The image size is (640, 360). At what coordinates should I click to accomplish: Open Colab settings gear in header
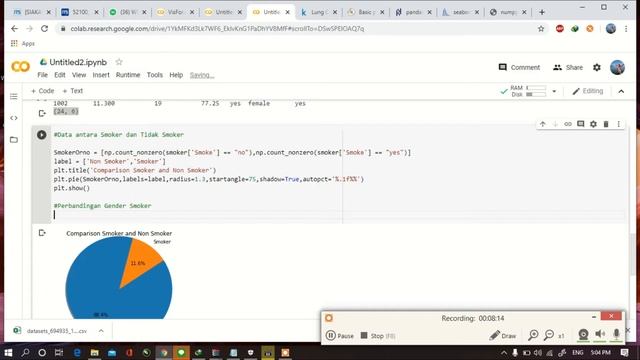coord(597,67)
